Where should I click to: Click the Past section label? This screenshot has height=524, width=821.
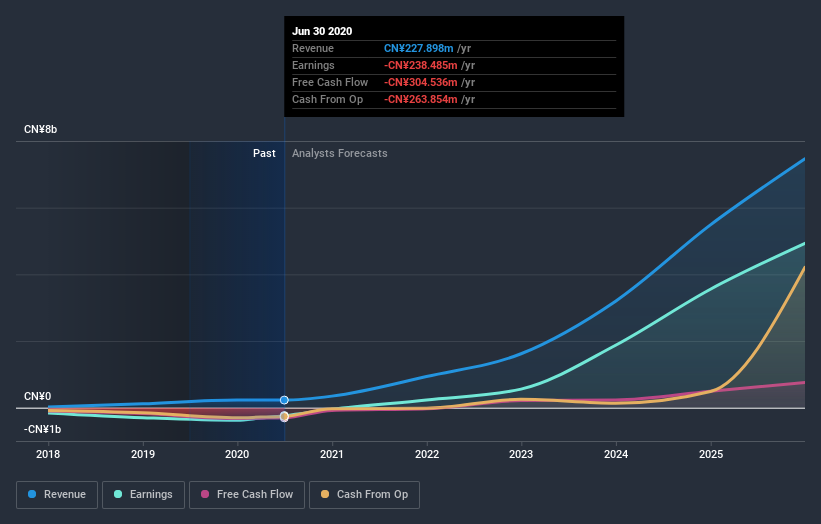click(264, 153)
